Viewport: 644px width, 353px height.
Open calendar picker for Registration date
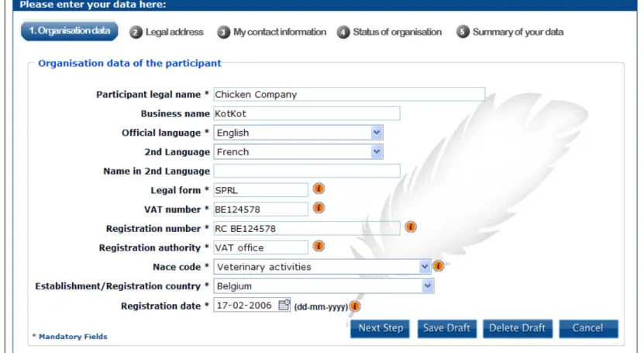pos(284,305)
